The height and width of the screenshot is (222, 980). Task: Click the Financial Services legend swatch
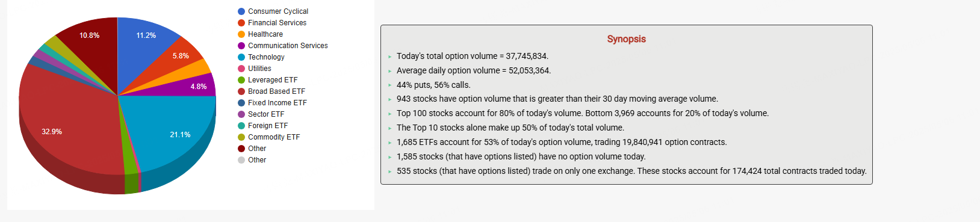[x=241, y=23]
